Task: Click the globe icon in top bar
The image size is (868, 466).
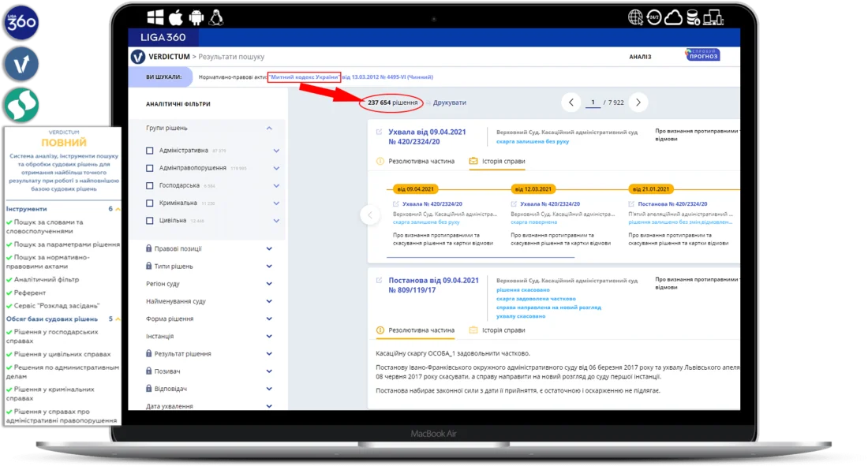Action: pyautogui.click(x=635, y=17)
